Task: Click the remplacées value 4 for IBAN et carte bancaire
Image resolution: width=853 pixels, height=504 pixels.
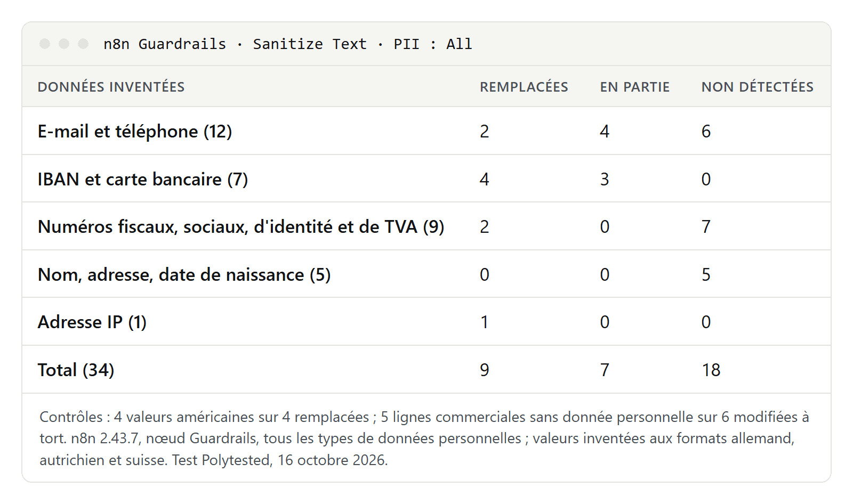Action: [484, 179]
